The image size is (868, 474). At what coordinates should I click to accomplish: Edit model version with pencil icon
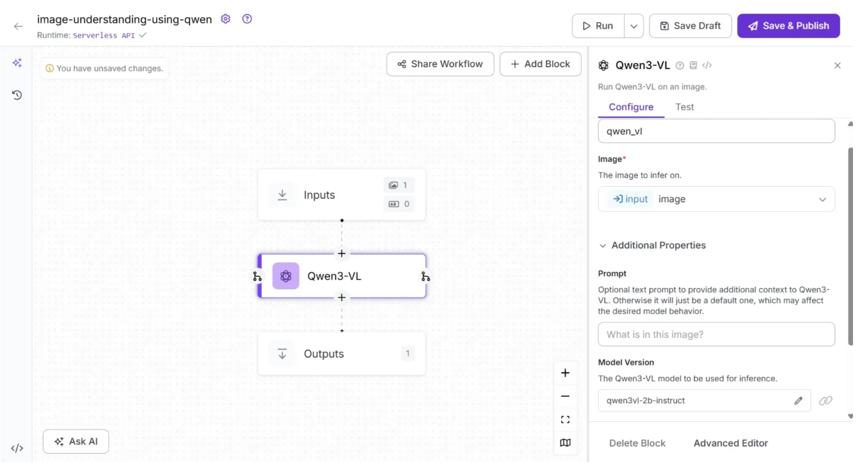tap(798, 401)
